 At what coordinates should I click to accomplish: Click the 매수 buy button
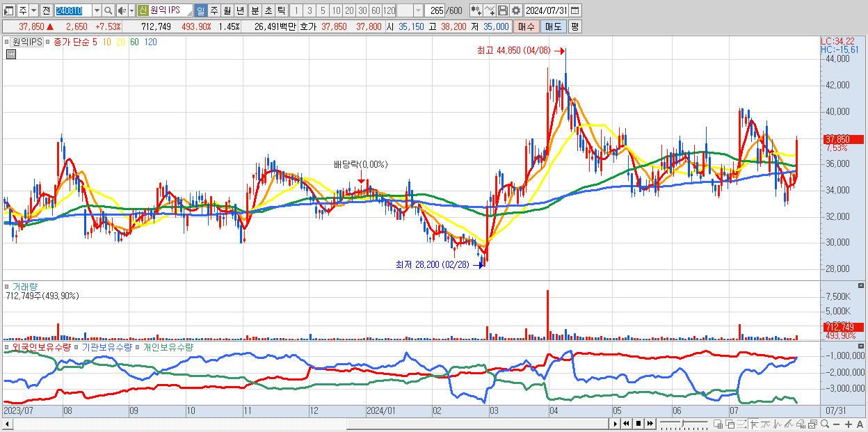click(x=527, y=26)
